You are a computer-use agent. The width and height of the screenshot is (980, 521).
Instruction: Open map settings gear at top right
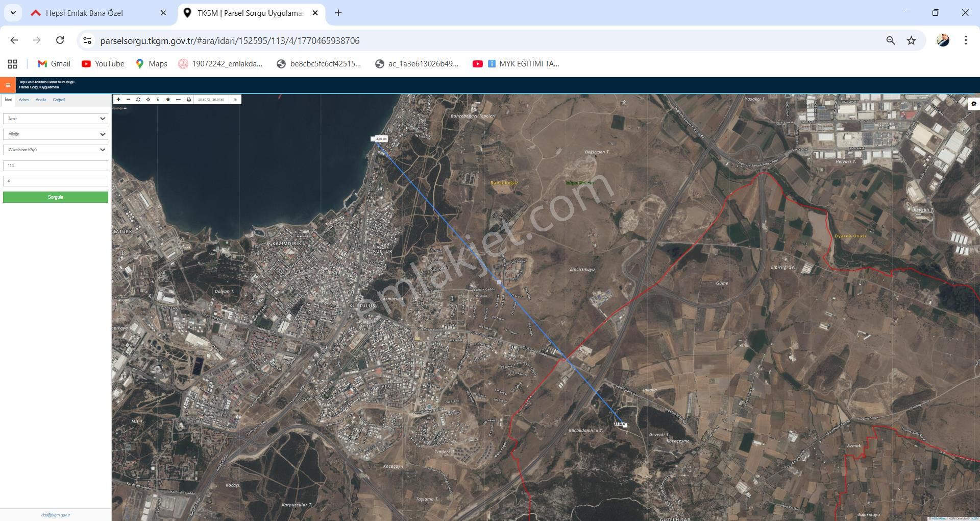click(973, 104)
